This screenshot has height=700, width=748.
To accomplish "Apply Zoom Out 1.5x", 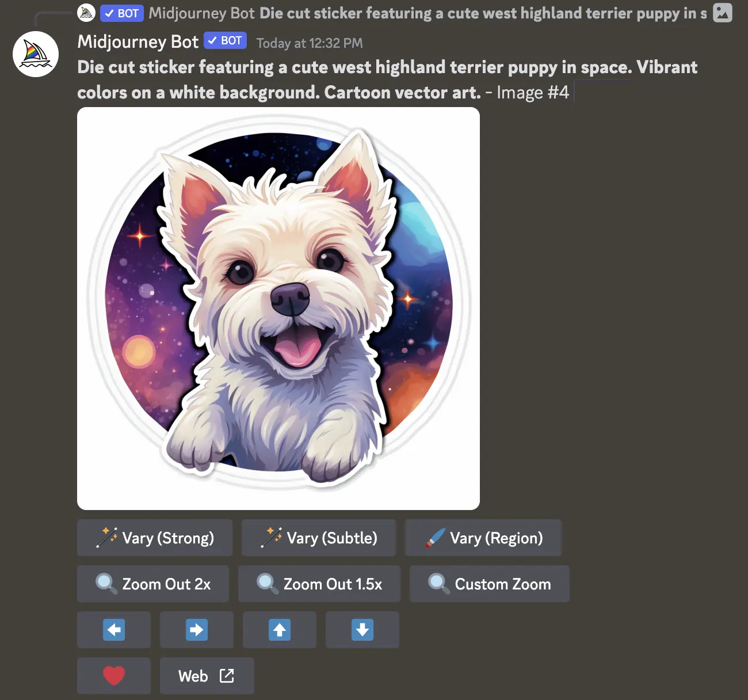I will (x=319, y=584).
